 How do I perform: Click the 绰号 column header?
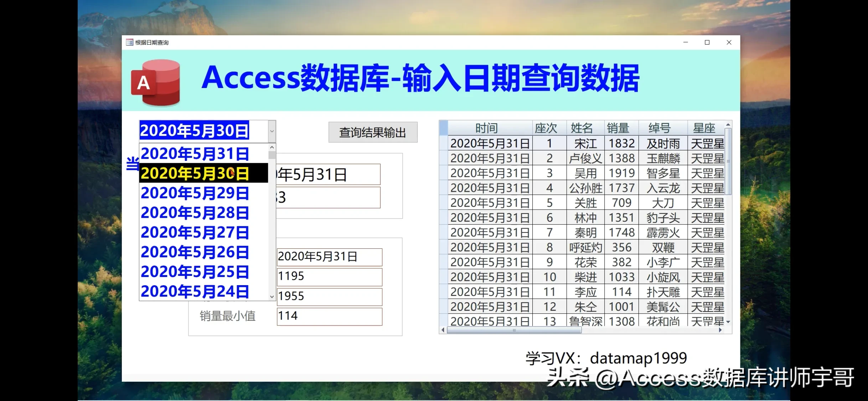(663, 128)
